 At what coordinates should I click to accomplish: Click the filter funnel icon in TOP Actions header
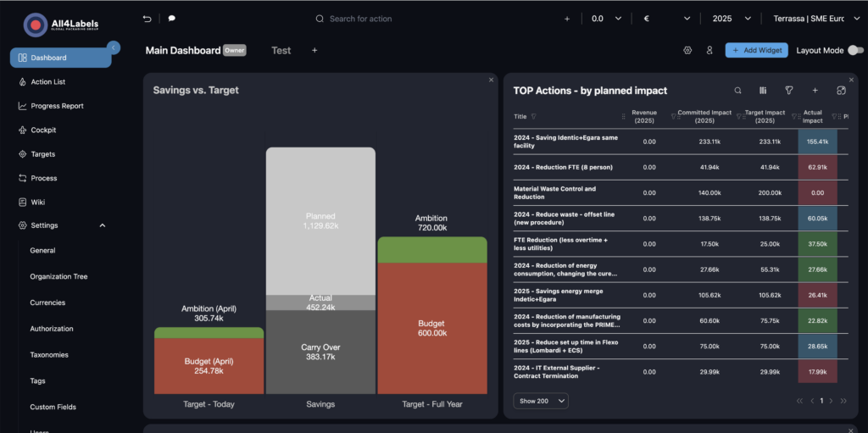pos(789,91)
